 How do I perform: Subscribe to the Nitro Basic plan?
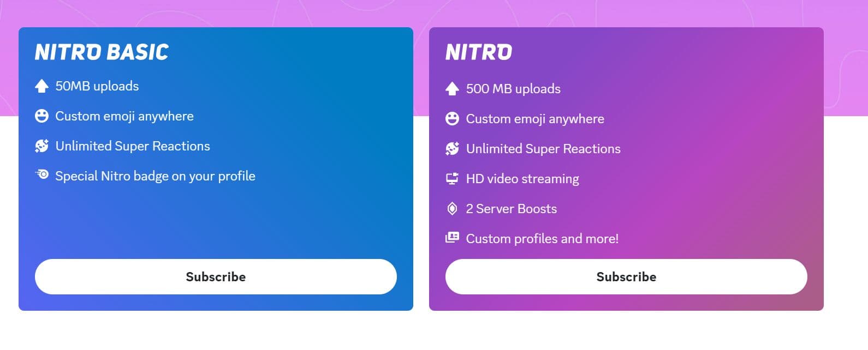point(216,277)
